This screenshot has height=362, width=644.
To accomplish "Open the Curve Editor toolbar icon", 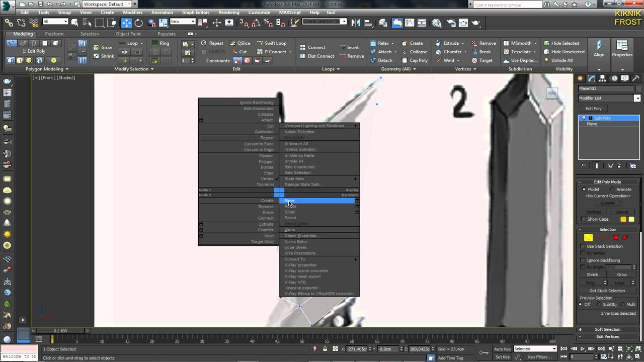I will 410,22.
